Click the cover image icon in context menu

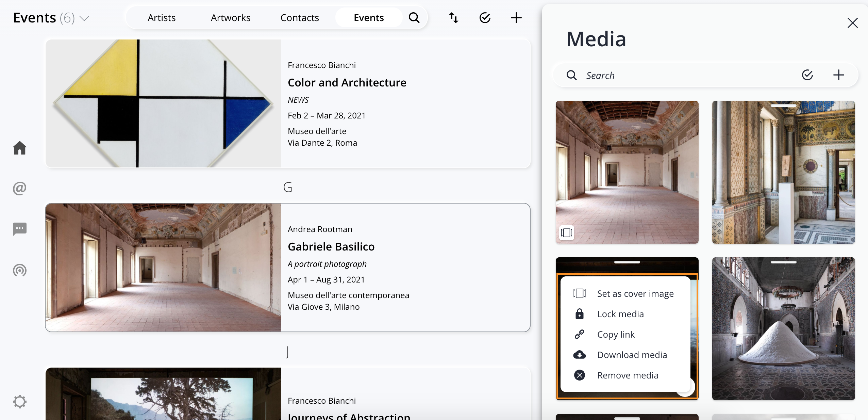(x=580, y=293)
